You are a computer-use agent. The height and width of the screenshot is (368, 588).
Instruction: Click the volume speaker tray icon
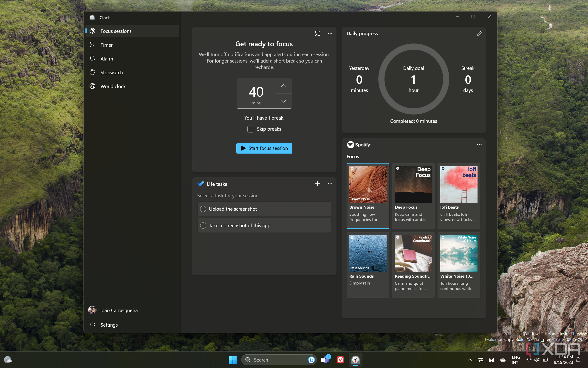pos(537,360)
